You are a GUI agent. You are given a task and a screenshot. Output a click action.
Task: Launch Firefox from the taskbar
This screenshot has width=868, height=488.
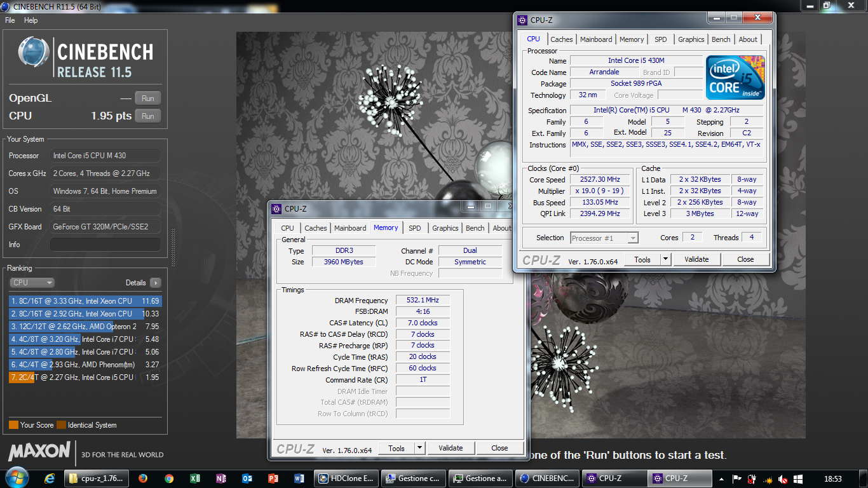[x=142, y=478]
